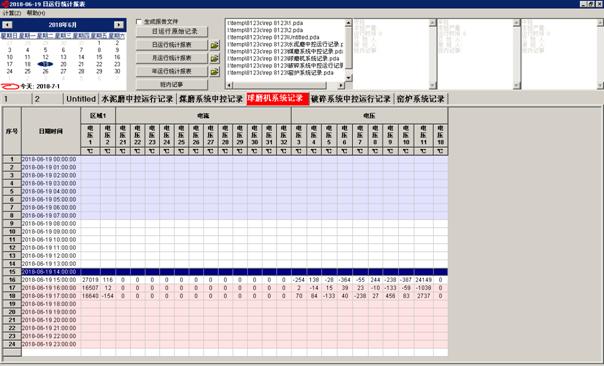Select row 16 header in table
The image size is (604, 366).
pyautogui.click(x=12, y=280)
